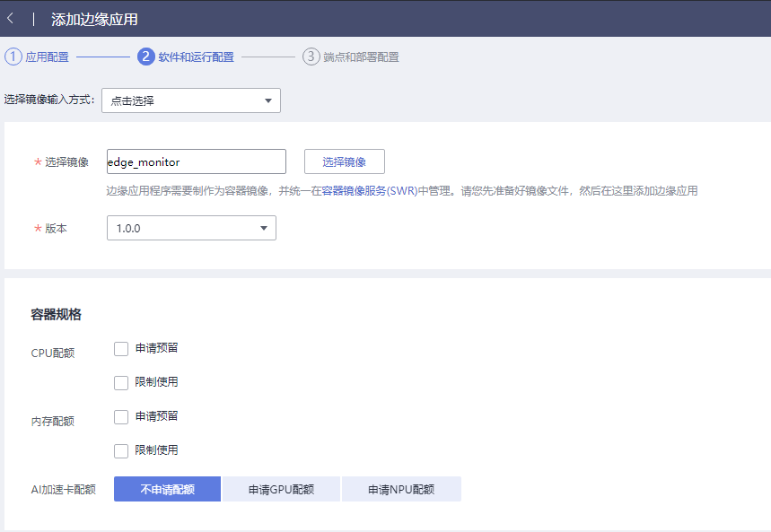This screenshot has height=532, width=771.
Task: Open the 容器镜像服务(SWR) link
Action: pos(369,191)
